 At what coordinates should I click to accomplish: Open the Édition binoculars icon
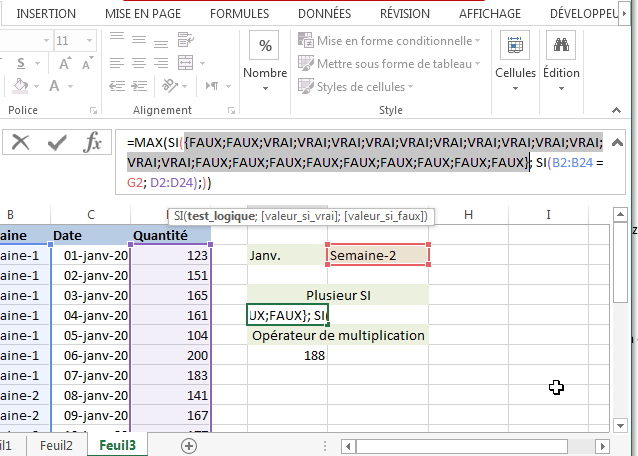tap(562, 47)
